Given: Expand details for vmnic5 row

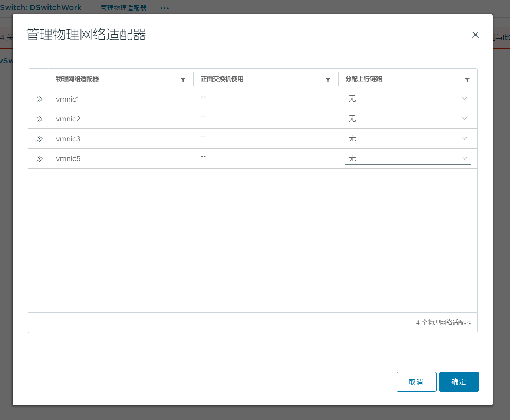Looking at the screenshot, I should pyautogui.click(x=39, y=159).
